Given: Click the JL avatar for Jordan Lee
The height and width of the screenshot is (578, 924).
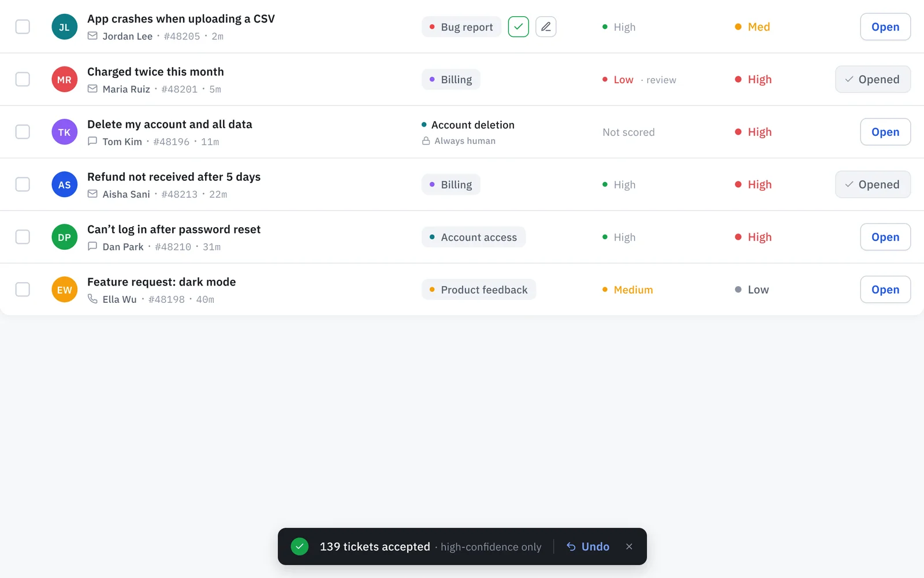Looking at the screenshot, I should (x=64, y=27).
